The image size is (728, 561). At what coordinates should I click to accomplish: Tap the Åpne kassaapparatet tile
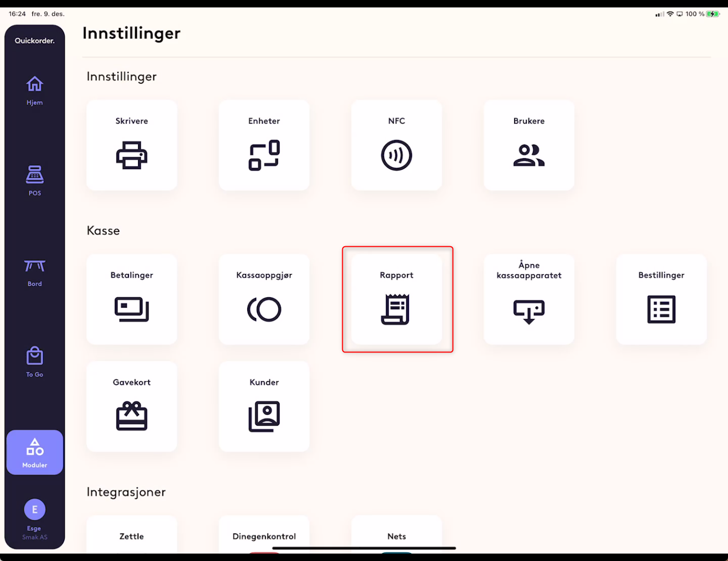pos(529,299)
